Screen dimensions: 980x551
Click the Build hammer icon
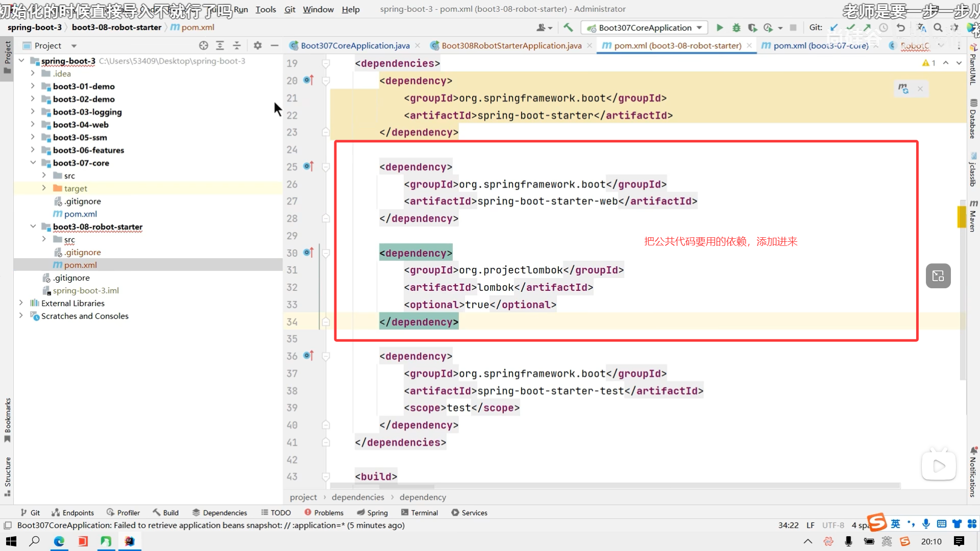[568, 28]
